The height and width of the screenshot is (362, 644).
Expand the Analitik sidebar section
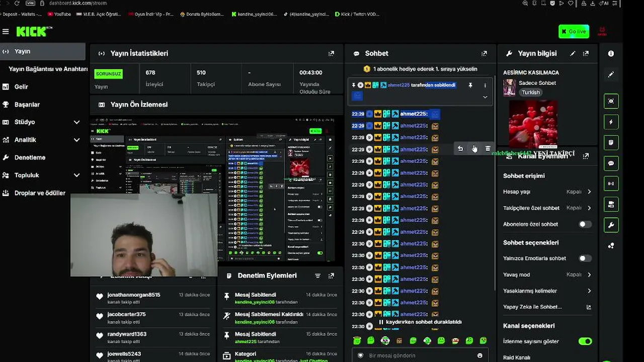(76, 140)
